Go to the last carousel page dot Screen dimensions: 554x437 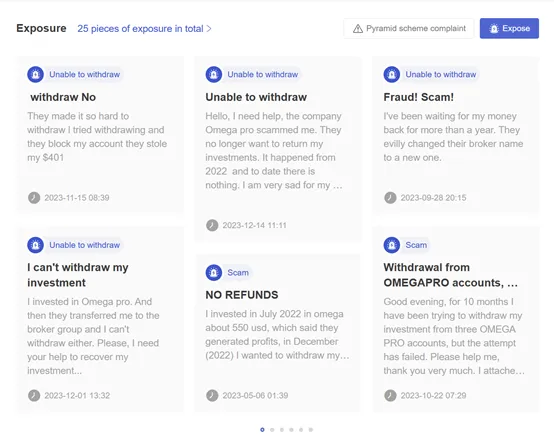click(x=311, y=430)
